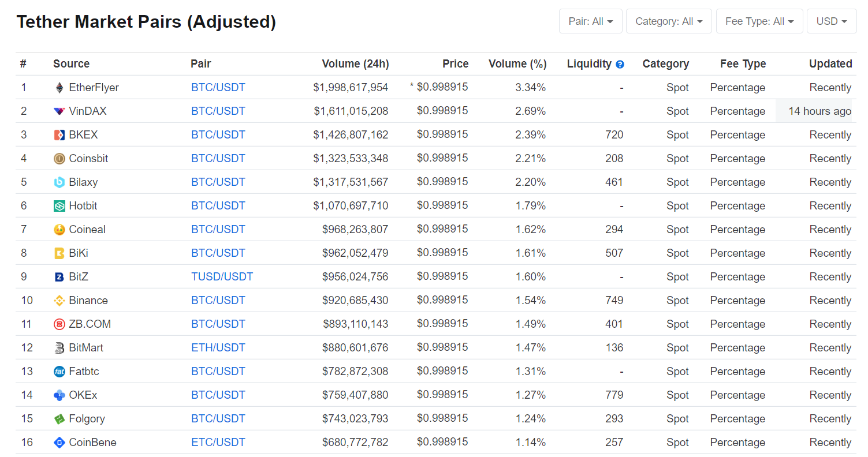Open the ETC/USDT pair link for CoinBene
Screen dimensions: 868x457
coord(218,443)
